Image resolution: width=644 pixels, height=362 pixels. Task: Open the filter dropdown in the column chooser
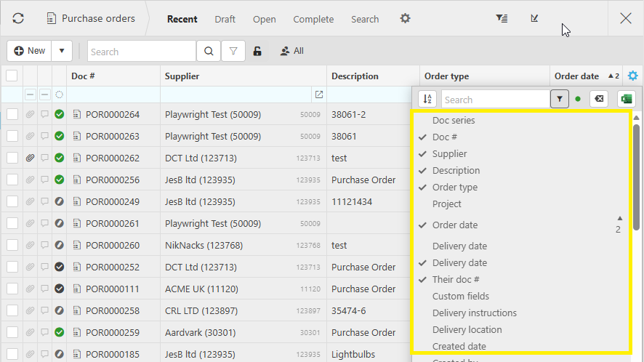[560, 99]
